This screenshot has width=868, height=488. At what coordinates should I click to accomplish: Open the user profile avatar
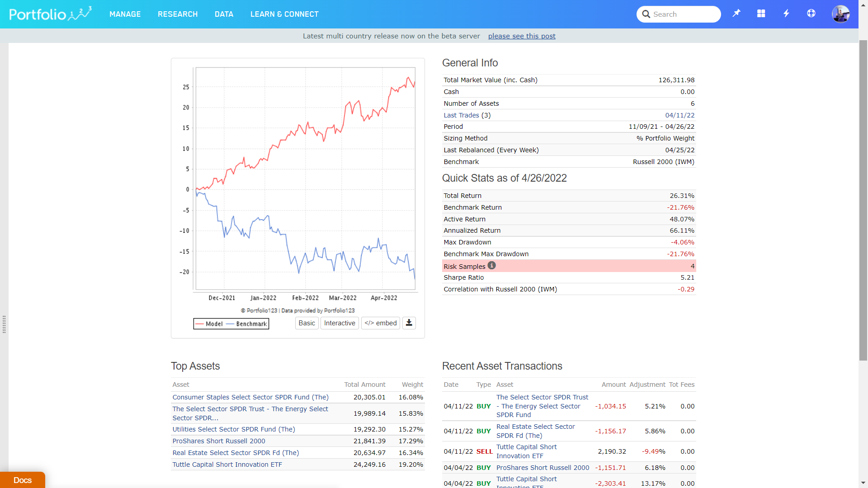[840, 14]
